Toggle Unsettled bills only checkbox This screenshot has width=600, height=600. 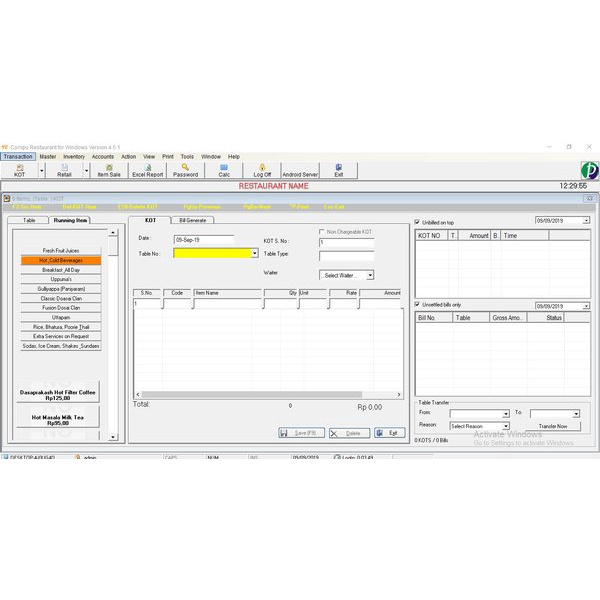[417, 304]
